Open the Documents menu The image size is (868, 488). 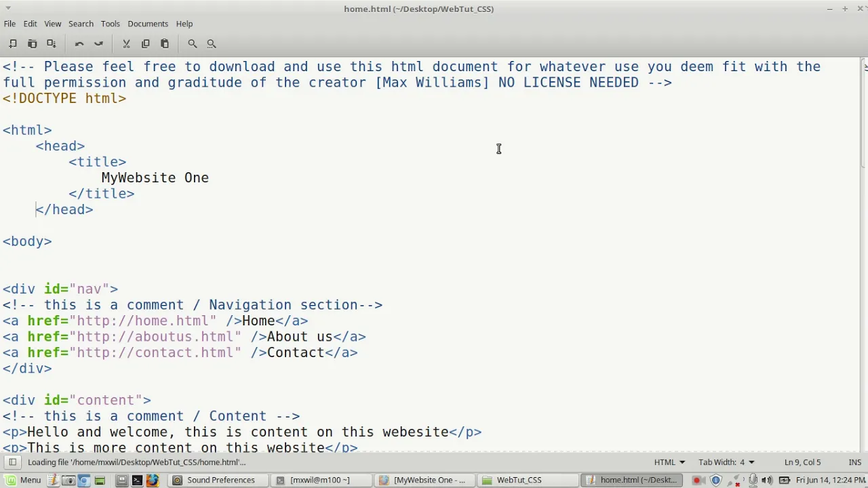click(x=148, y=24)
